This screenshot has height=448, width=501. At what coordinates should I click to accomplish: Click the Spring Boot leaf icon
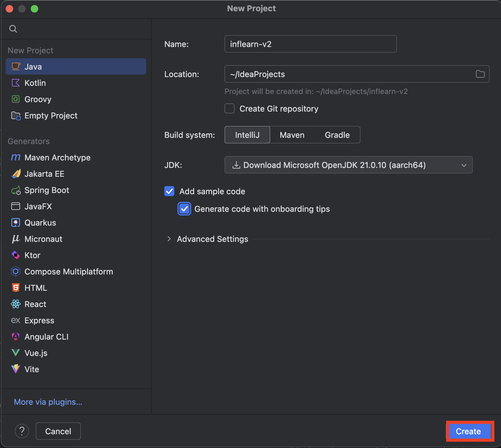16,190
